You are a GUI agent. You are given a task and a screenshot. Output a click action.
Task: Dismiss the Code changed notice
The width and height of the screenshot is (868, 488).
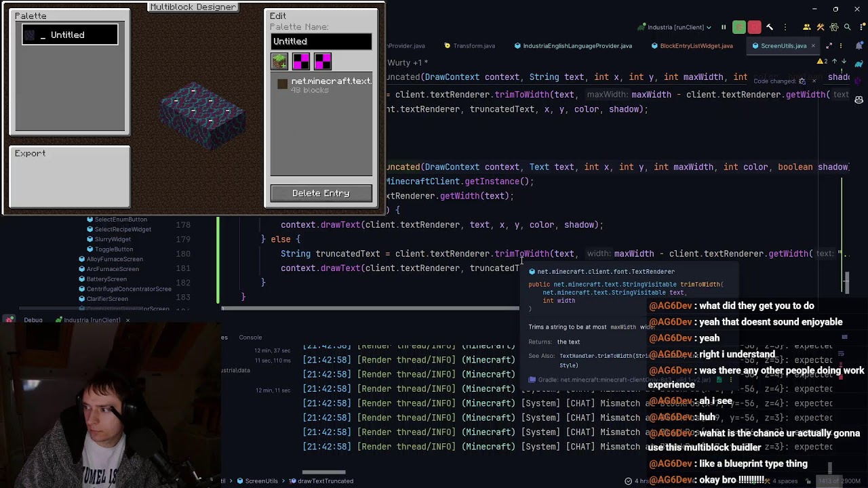pos(814,81)
